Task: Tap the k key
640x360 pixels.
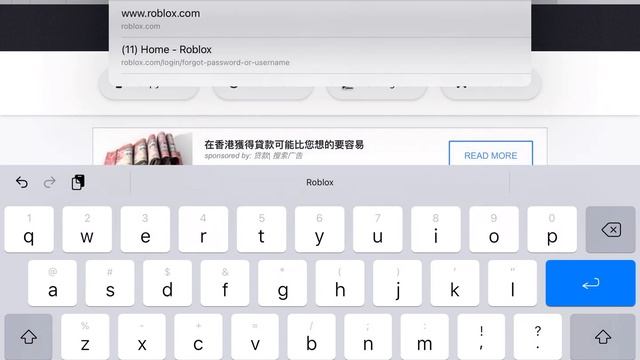Action: [x=455, y=283]
